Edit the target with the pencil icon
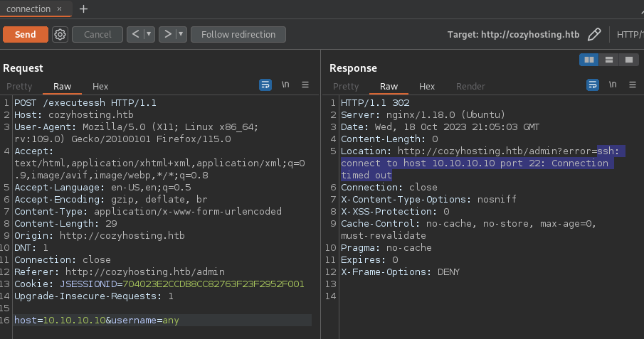The image size is (644, 339). click(x=594, y=34)
